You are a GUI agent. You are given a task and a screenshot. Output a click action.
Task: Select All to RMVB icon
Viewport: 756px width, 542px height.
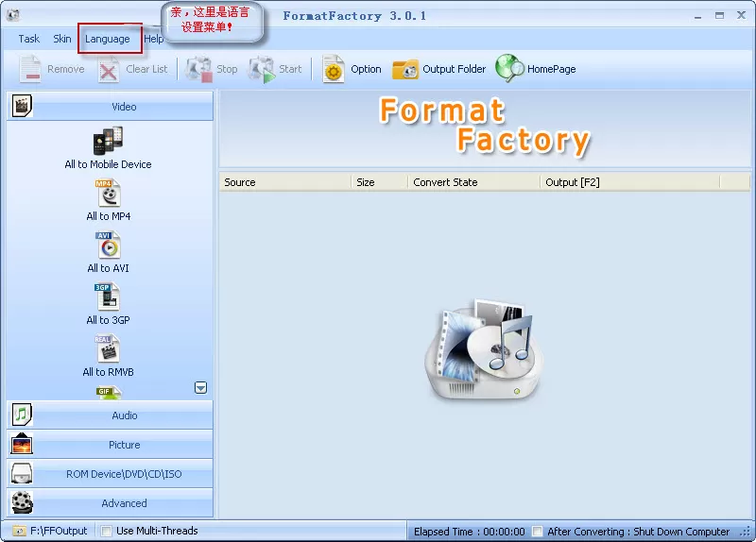pos(108,348)
